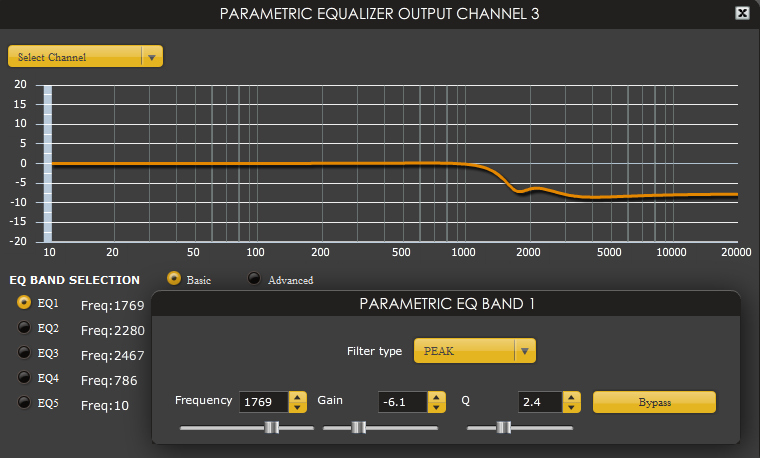Screen dimensions: 760x458
Task: Expand the Select Channel arrow
Action: tap(152, 57)
